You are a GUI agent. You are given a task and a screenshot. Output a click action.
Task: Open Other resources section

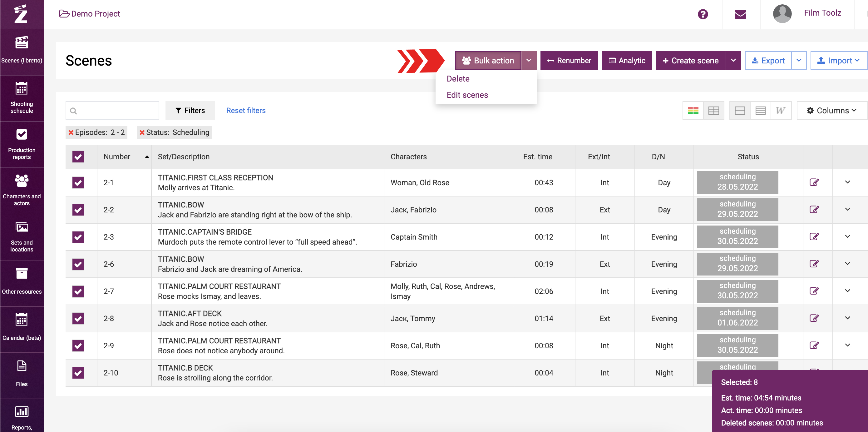click(22, 282)
